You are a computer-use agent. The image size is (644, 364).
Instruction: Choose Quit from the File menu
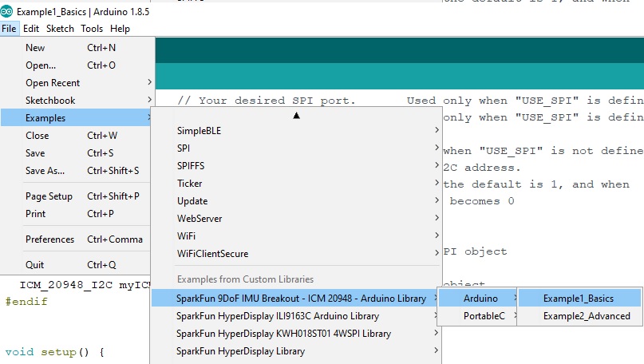tap(76, 265)
